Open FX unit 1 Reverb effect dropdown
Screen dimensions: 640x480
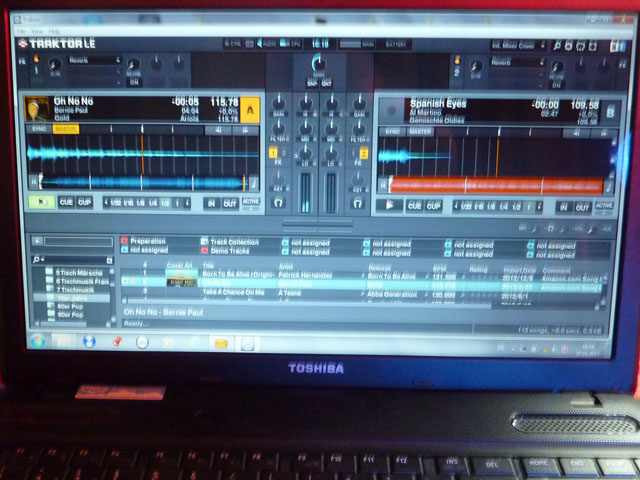point(95,60)
